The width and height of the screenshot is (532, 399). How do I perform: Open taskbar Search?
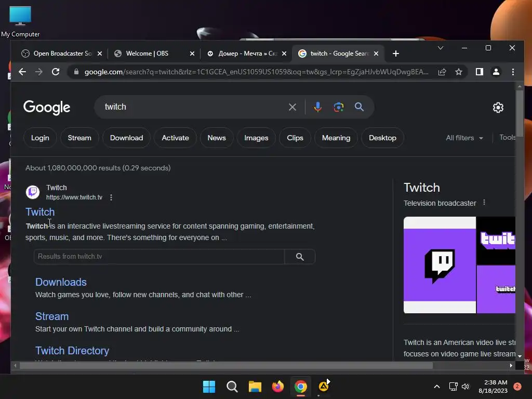click(232, 387)
